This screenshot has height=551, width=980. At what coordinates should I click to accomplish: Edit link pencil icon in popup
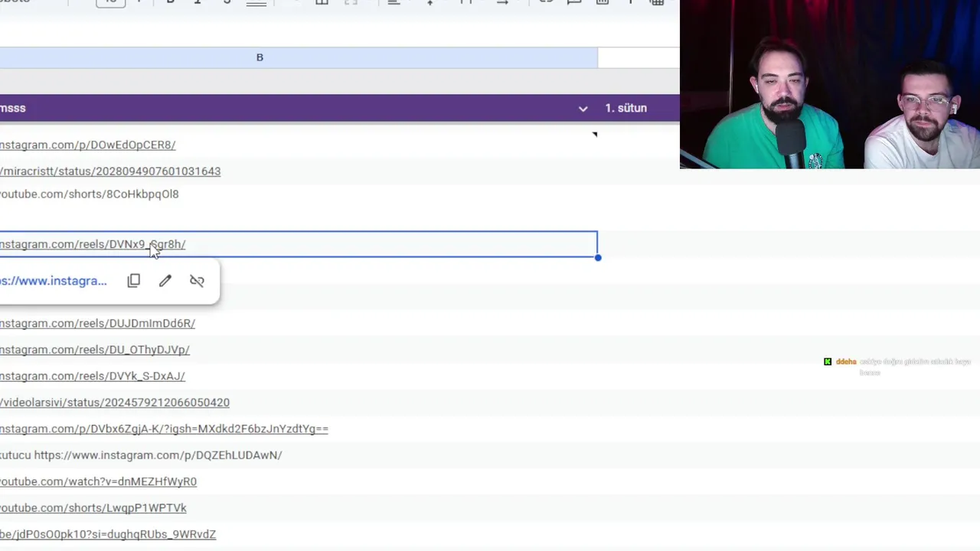[165, 281]
